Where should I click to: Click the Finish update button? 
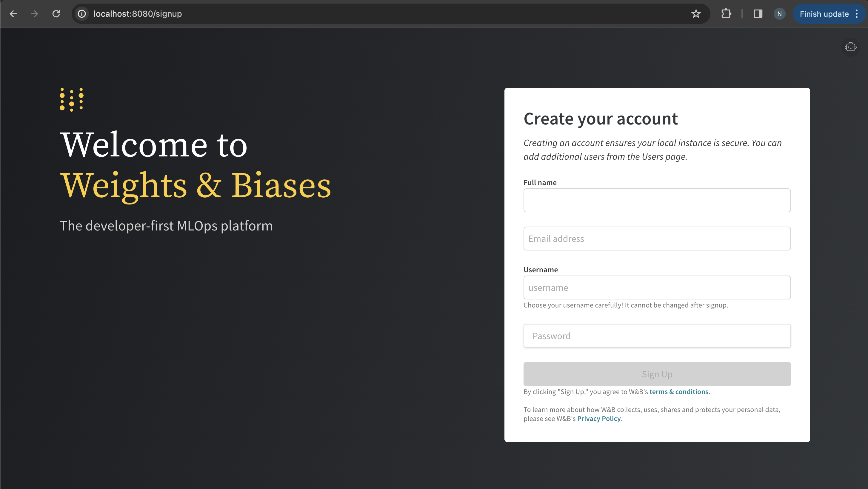tap(824, 14)
